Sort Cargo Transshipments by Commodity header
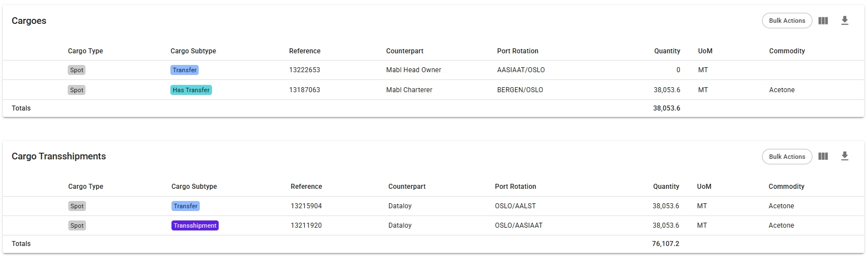Viewport: 868px width, 256px height. (x=786, y=187)
